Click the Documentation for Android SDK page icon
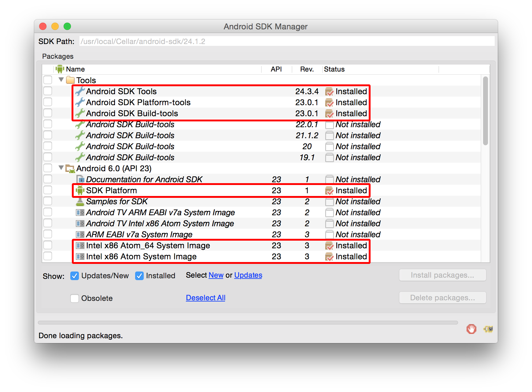This screenshot has width=532, height=392. tap(80, 179)
